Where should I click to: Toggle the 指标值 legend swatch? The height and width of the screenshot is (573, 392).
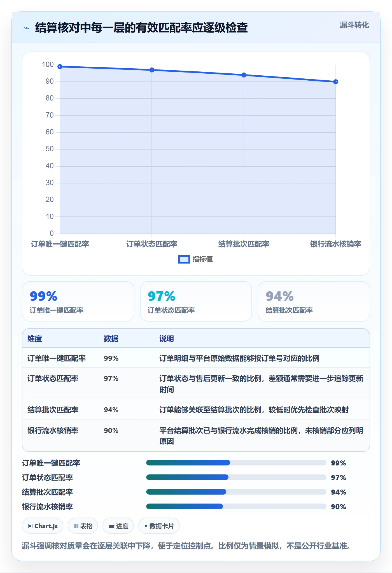point(184,259)
